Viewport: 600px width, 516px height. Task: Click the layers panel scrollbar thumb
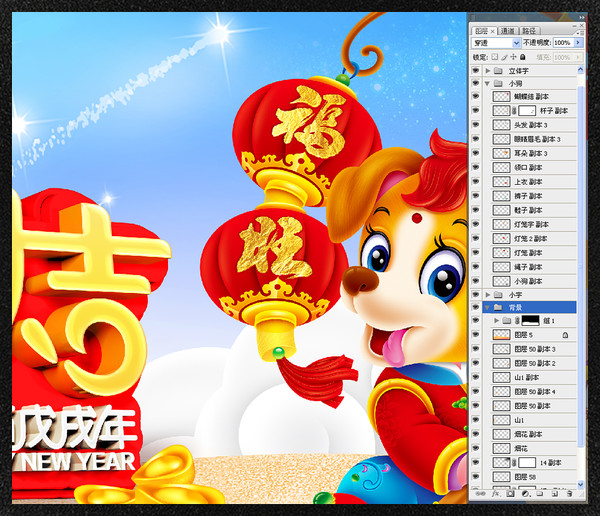coord(580,266)
